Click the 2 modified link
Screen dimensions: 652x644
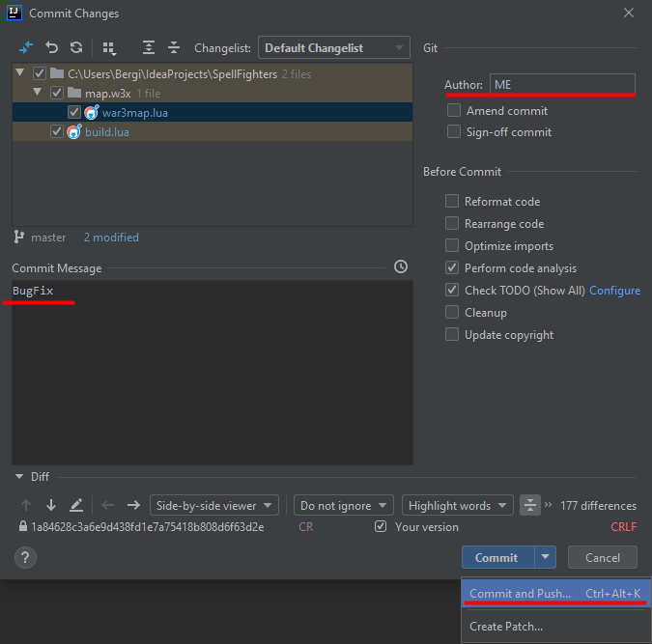(x=111, y=237)
